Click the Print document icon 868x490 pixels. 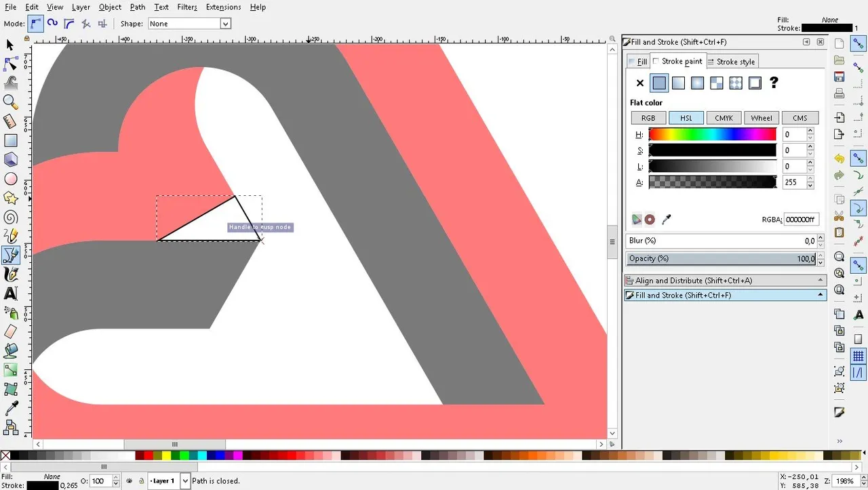click(839, 93)
